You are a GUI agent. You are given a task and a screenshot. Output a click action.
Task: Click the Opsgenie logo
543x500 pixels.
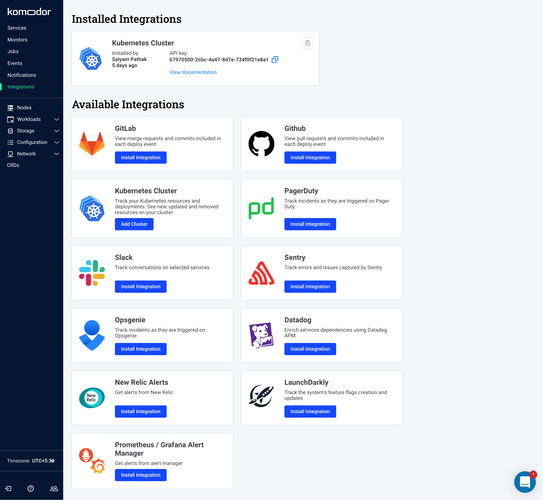[x=92, y=335]
